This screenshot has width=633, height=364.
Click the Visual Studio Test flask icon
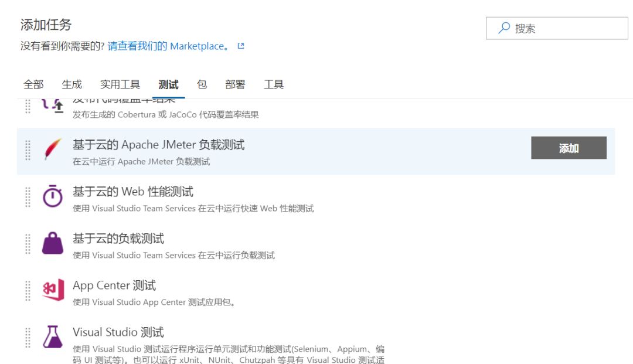click(x=53, y=336)
